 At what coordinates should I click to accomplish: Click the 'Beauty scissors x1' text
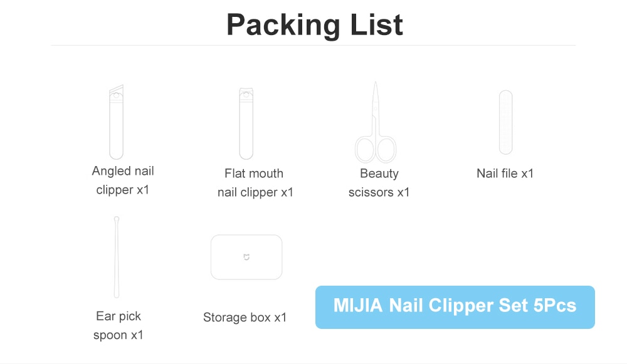pyautogui.click(x=379, y=183)
